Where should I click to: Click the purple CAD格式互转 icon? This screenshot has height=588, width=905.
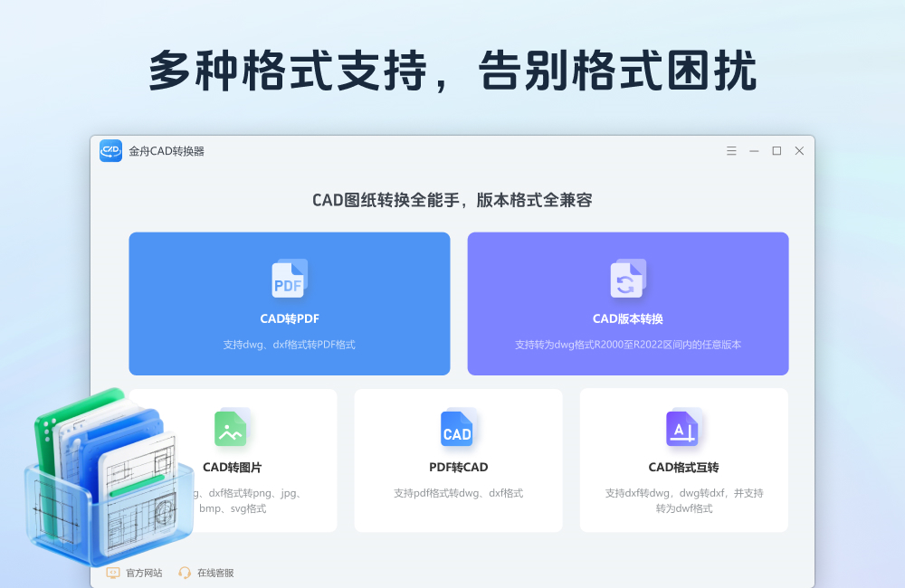point(682,428)
